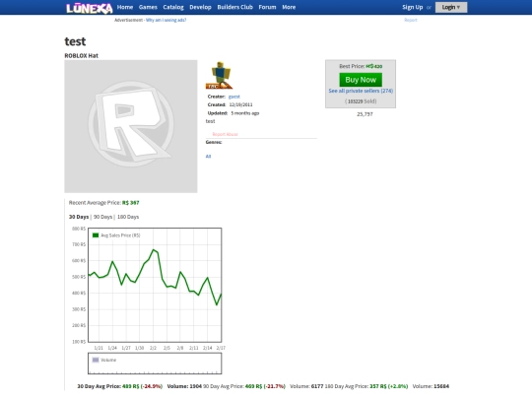See all private sellers (274)
This screenshot has width=532, height=399.
tap(361, 91)
